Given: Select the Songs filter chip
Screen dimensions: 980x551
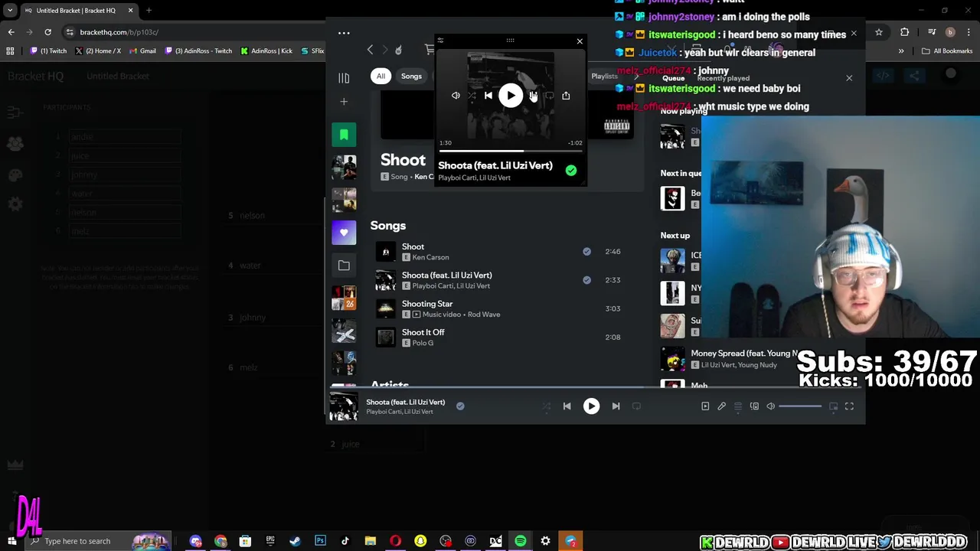Looking at the screenshot, I should [x=411, y=76].
